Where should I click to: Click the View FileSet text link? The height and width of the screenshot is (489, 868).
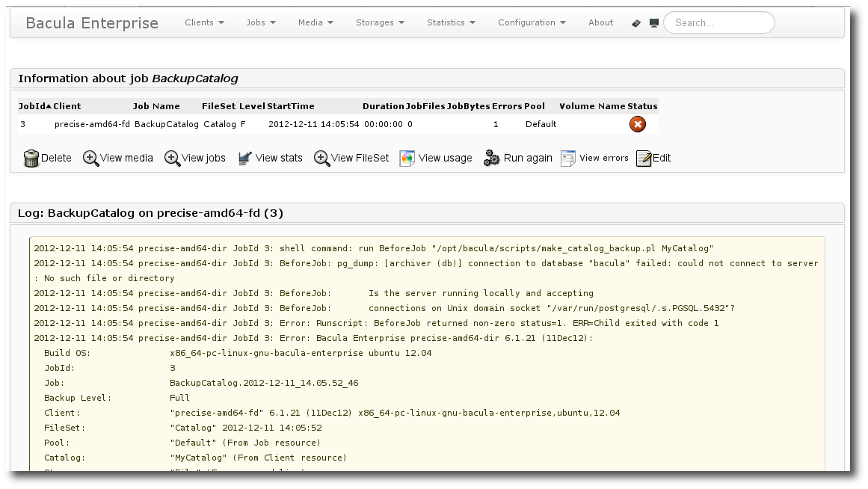pyautogui.click(x=360, y=159)
